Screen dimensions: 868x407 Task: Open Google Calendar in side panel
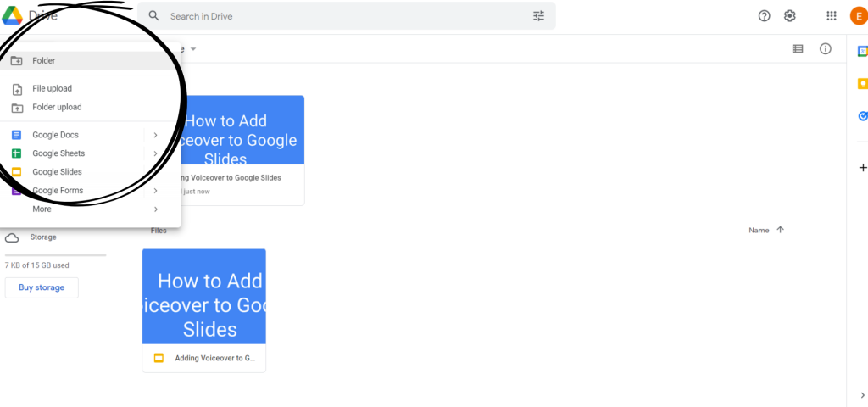click(x=862, y=52)
